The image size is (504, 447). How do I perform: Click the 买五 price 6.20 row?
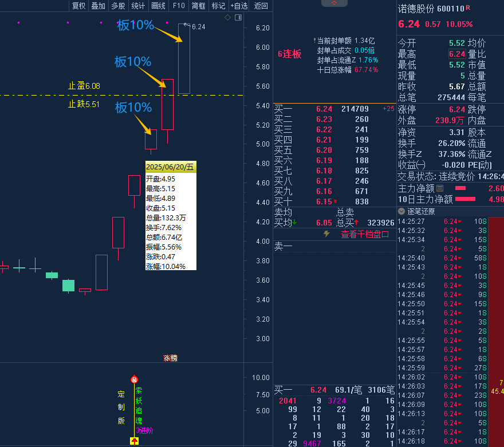(334, 150)
